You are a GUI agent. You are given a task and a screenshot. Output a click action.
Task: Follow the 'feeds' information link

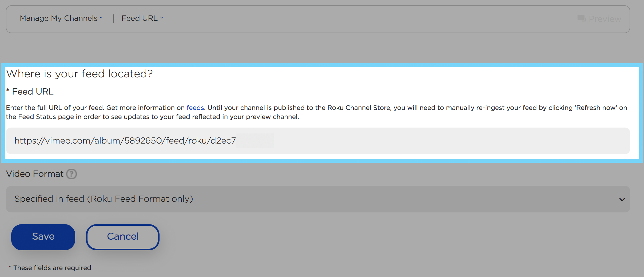(x=195, y=108)
